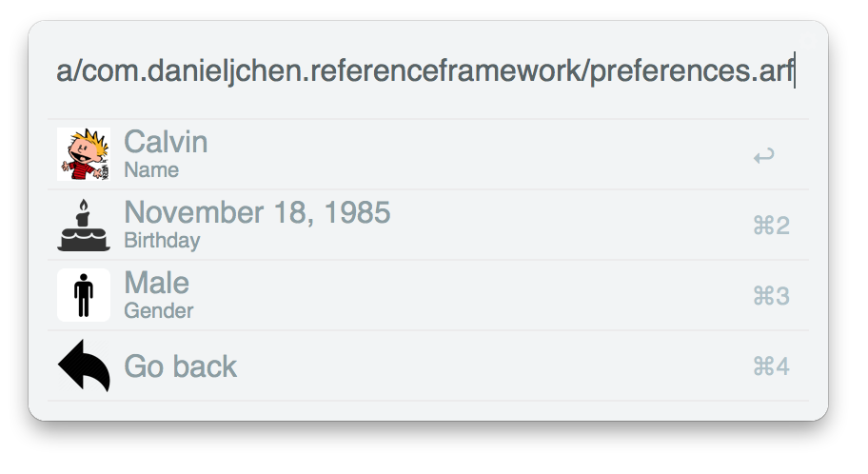868x474 pixels.
Task: Select the Calvin result row
Action: tap(428, 154)
